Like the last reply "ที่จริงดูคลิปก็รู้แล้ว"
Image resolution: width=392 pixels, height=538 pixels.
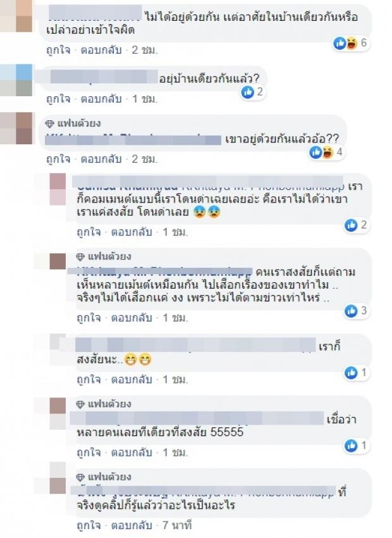pyautogui.click(x=89, y=525)
